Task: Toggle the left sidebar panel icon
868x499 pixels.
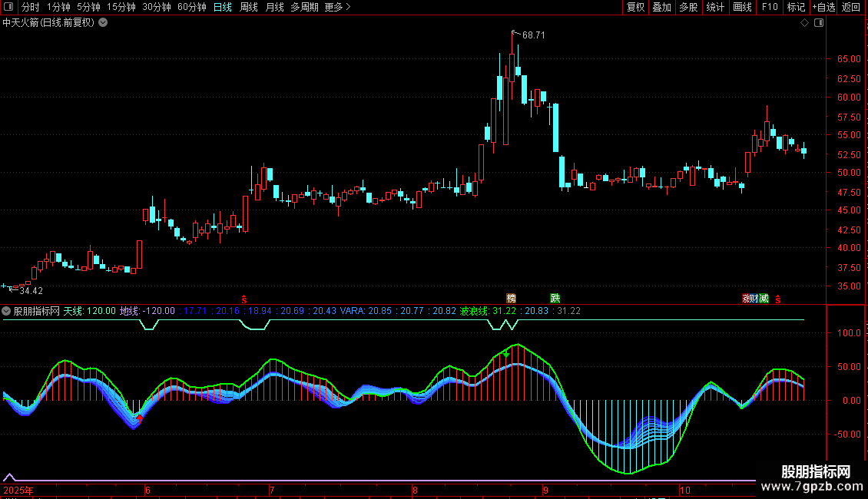Action: (x=8, y=7)
